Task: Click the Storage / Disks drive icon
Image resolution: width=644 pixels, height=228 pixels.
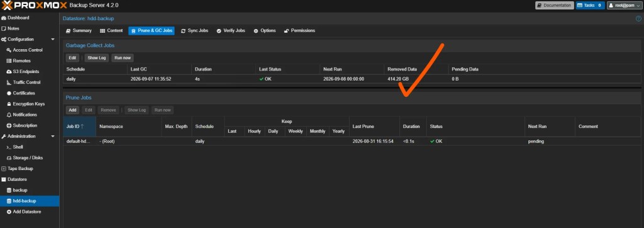Action: coord(9,157)
